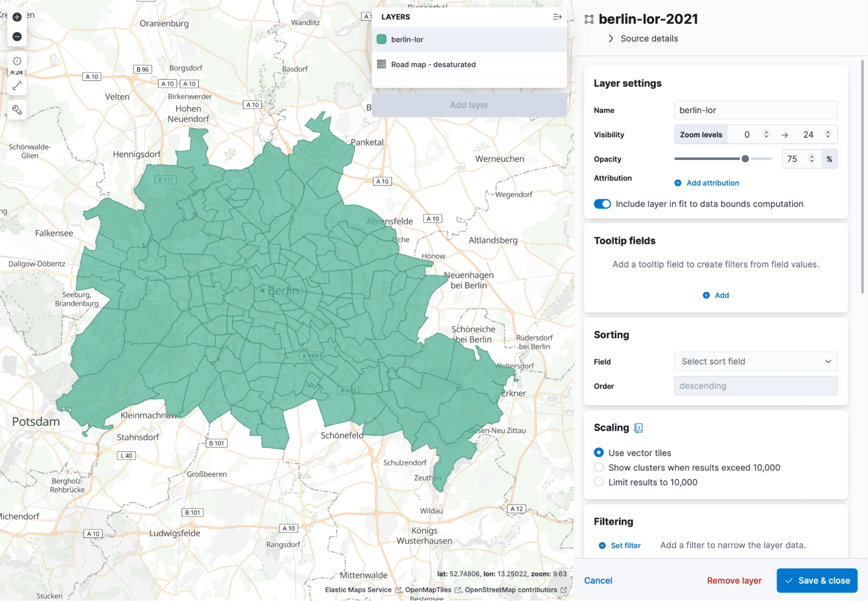Viewport: 868px width, 601px height.
Task: Open Scaling documentation icon
Action: pyautogui.click(x=638, y=428)
